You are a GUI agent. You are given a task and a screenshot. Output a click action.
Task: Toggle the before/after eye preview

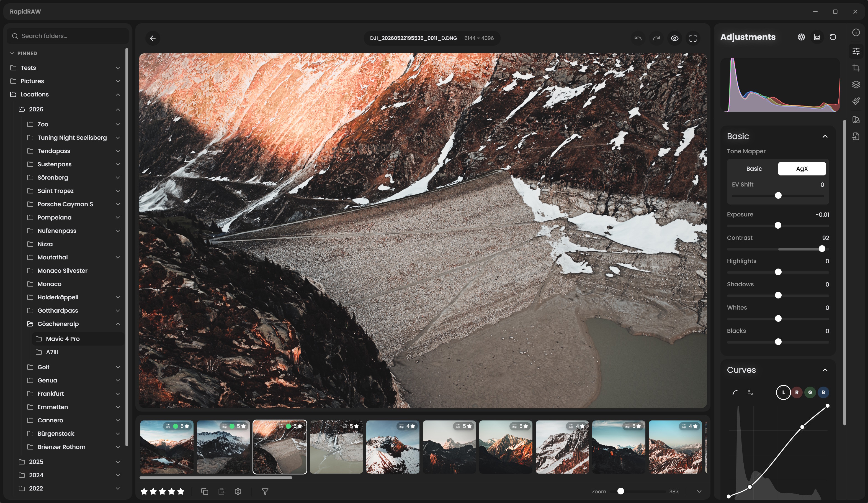pos(675,38)
